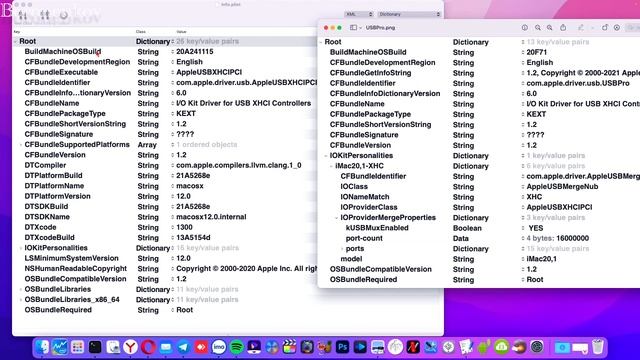Open the XML format dropdown
640x360 pixels.
tap(359, 14)
